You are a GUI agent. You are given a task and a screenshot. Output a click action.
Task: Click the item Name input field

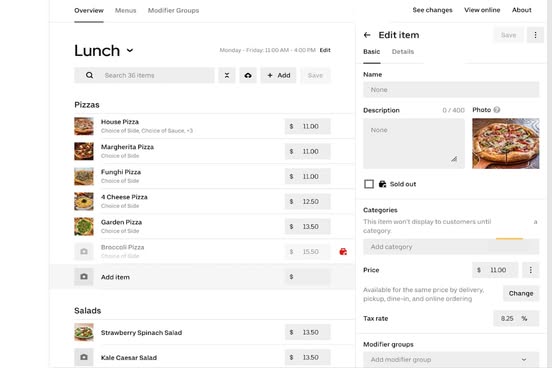tap(451, 90)
